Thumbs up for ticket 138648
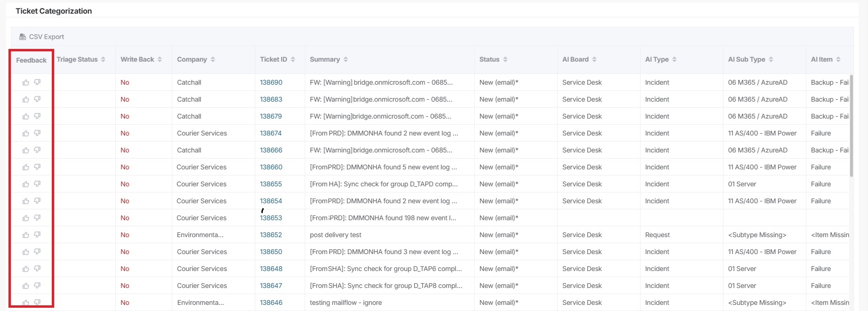The height and width of the screenshot is (311, 868). pyautogui.click(x=26, y=269)
